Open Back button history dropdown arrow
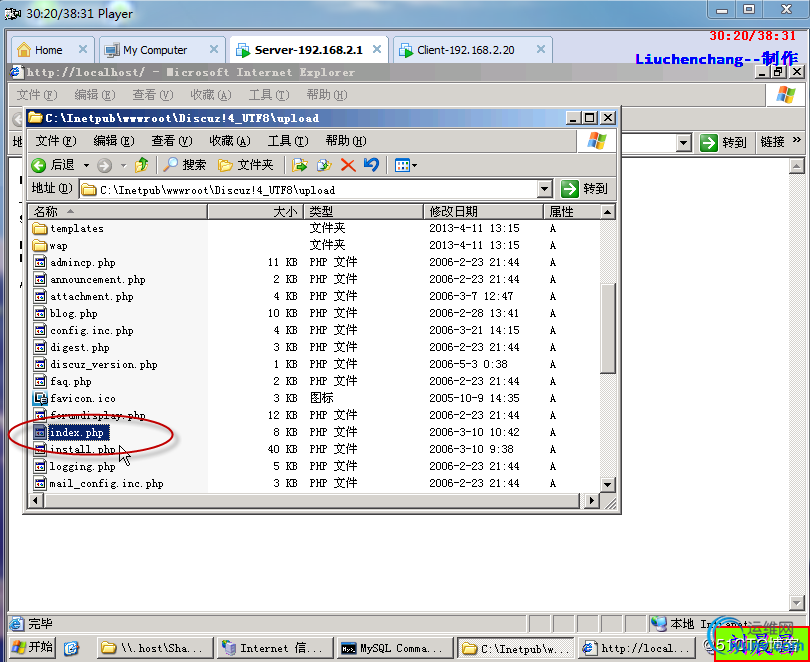The height and width of the screenshot is (662, 810). click(x=86, y=166)
